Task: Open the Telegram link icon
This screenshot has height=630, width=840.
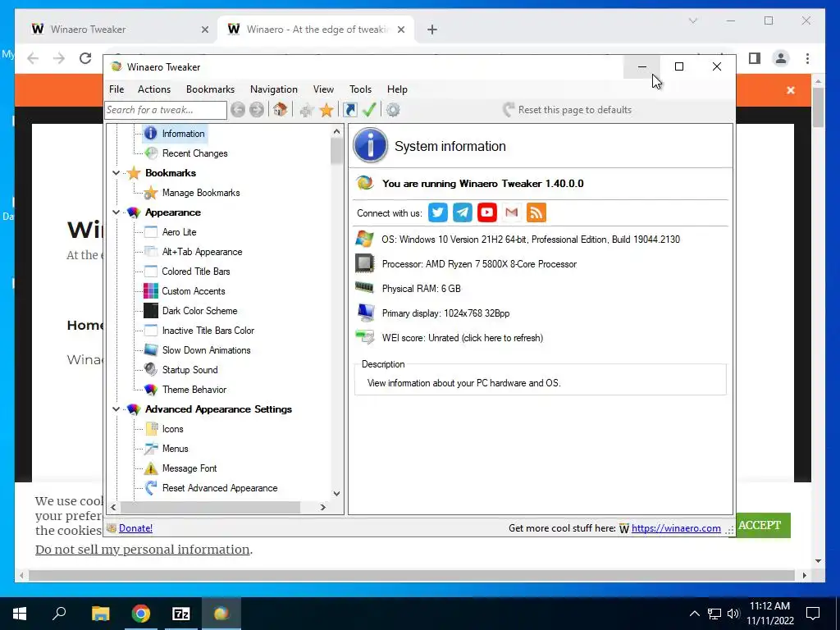Action: pyautogui.click(x=463, y=212)
